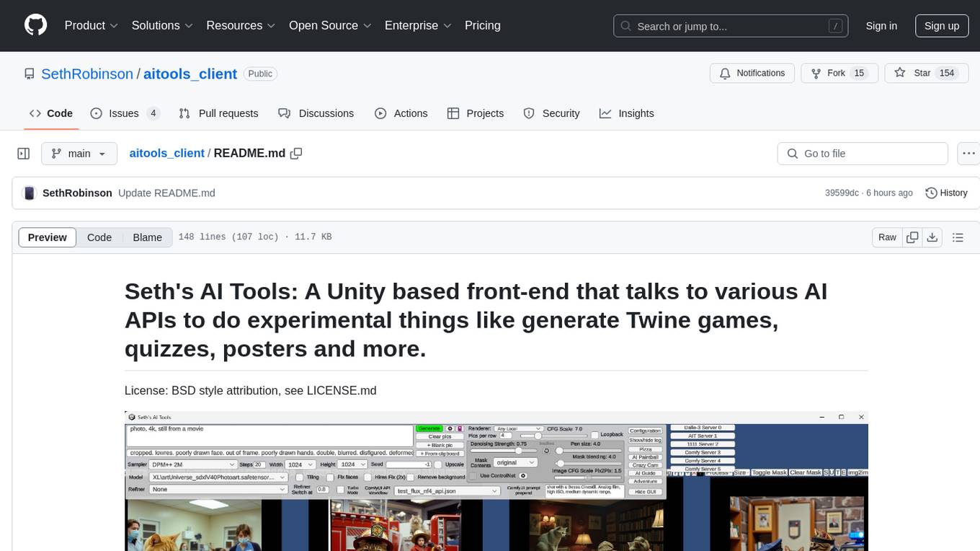The image size is (980, 551).
Task: Click the SethRobinson commit author avatar
Action: [30, 193]
